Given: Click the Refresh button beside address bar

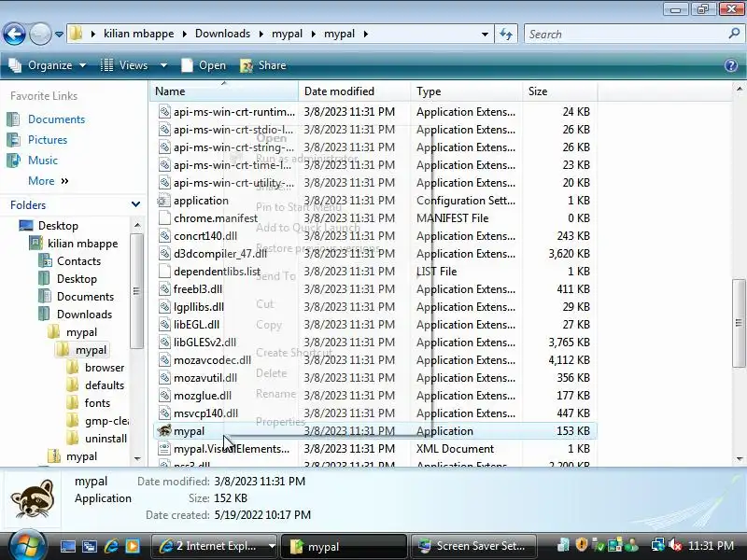Looking at the screenshot, I should coord(506,34).
